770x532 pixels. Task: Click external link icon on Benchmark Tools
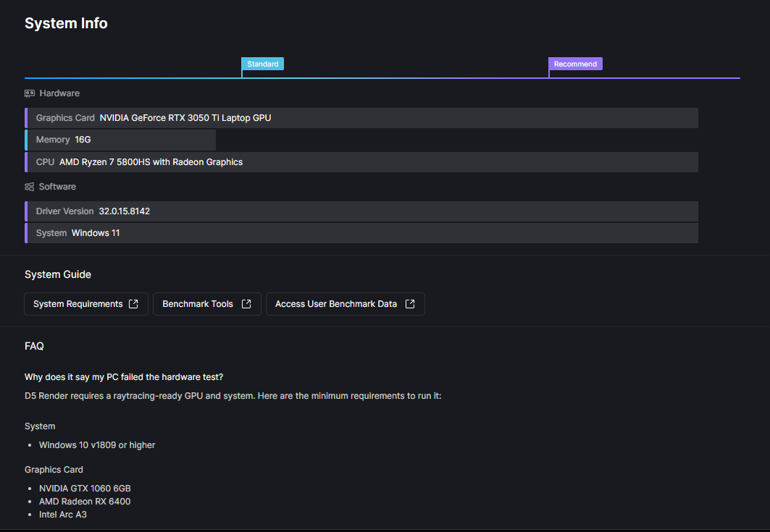[x=246, y=304]
